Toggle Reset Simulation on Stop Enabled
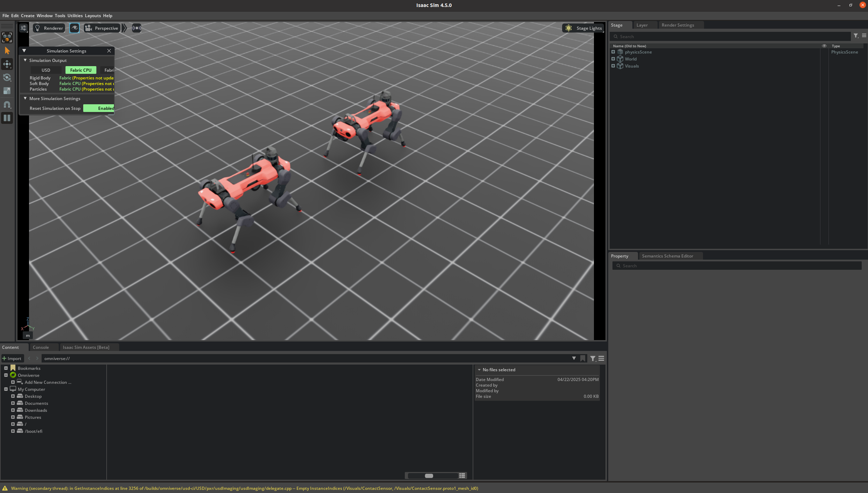The image size is (868, 493). pyautogui.click(x=99, y=108)
